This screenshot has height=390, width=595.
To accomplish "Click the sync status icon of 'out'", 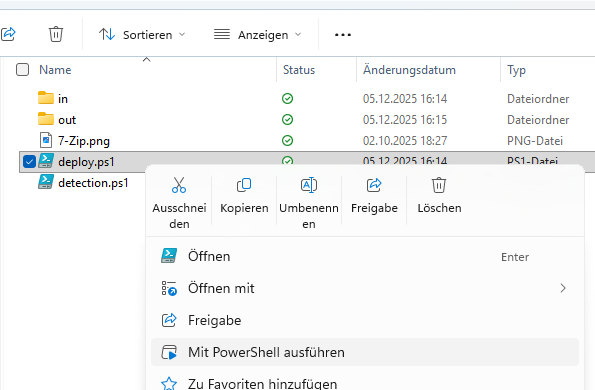I will click(x=288, y=120).
